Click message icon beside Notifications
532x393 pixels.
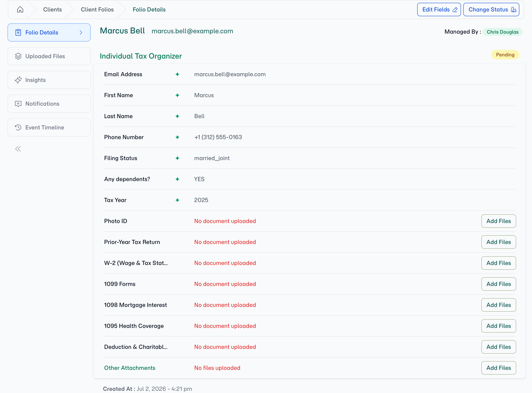tap(18, 104)
